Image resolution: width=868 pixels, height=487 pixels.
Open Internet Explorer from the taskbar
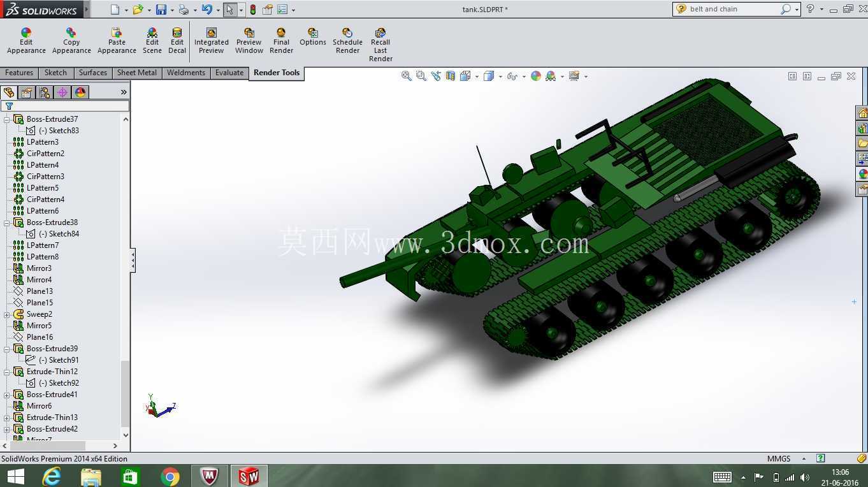pos(52,476)
